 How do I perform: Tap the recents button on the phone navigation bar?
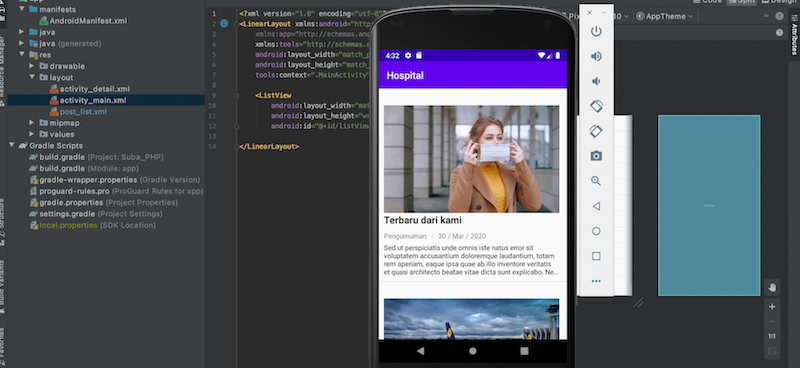pyautogui.click(x=524, y=351)
